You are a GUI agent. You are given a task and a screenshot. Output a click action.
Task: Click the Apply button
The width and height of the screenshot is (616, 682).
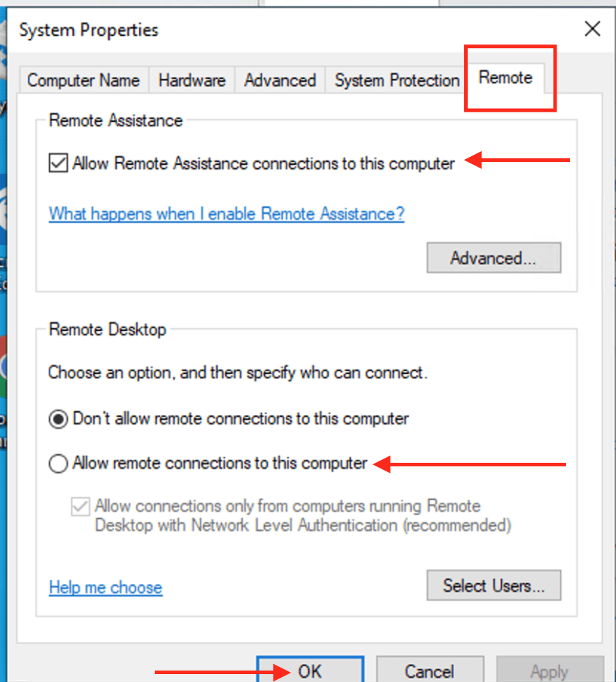pos(549,671)
